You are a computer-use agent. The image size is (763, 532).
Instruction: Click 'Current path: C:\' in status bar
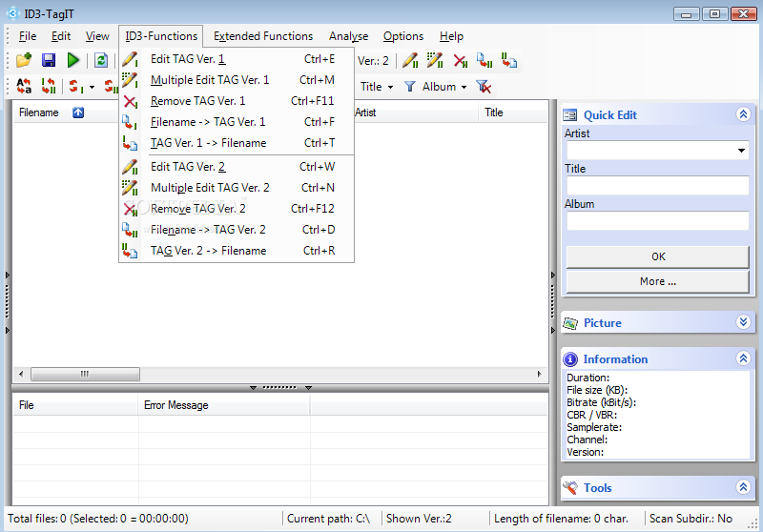pyautogui.click(x=328, y=519)
